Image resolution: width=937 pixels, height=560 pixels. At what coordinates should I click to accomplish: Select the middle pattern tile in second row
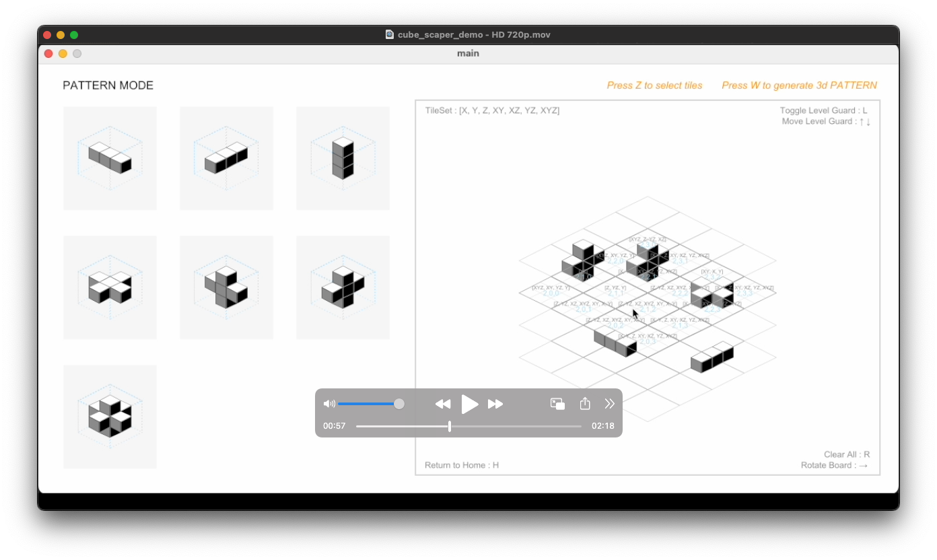pos(226,287)
